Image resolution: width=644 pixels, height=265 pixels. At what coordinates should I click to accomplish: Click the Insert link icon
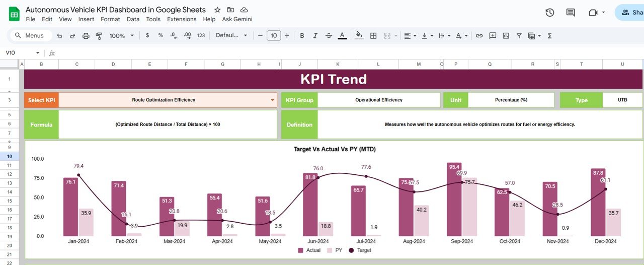coord(479,36)
